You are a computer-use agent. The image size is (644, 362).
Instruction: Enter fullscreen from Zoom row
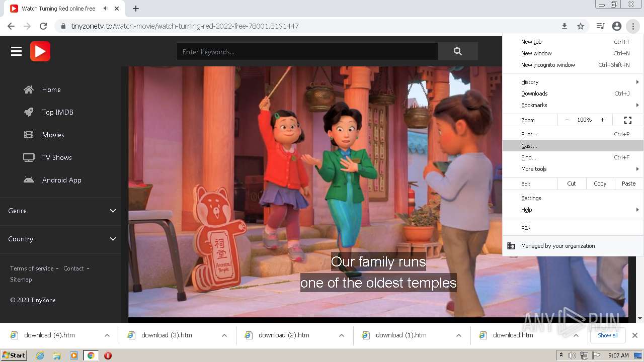(628, 120)
